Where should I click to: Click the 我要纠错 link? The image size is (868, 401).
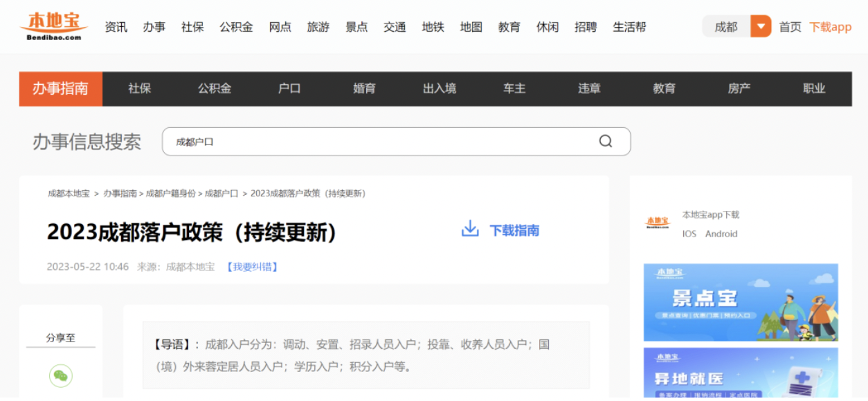tap(252, 267)
